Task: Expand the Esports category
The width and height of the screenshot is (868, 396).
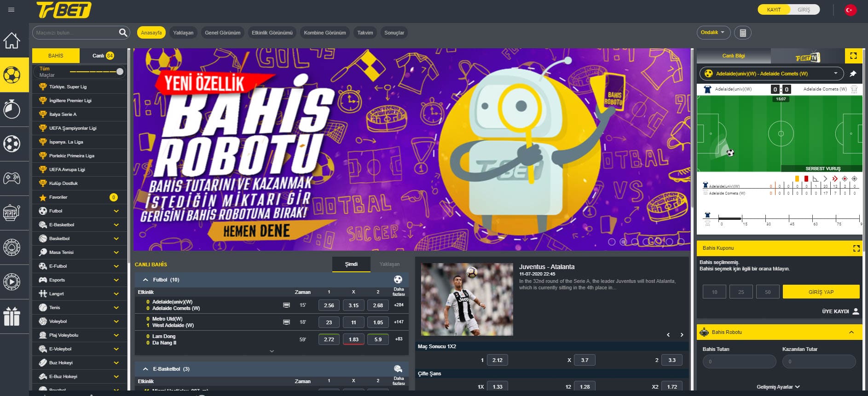Action: point(116,280)
